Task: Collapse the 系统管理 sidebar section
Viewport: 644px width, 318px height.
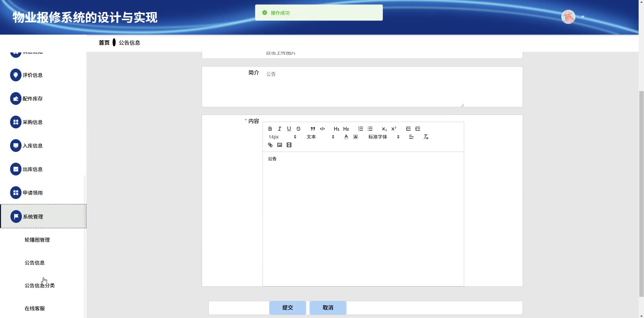Action: pos(43,216)
